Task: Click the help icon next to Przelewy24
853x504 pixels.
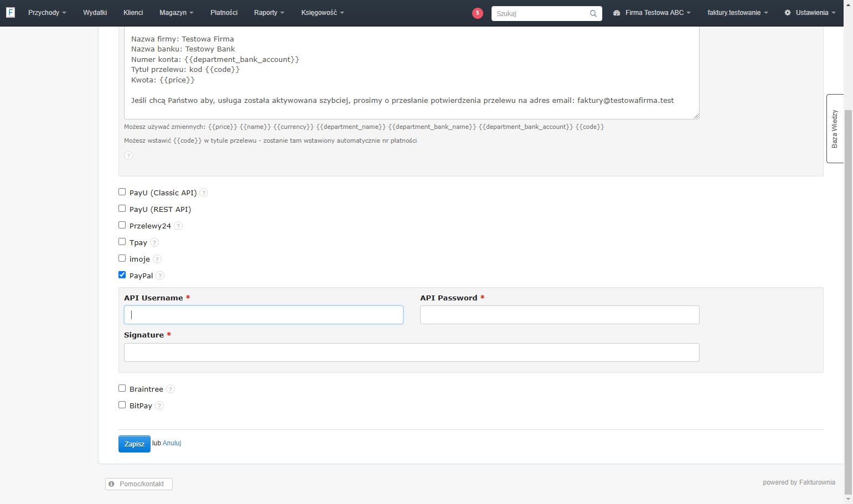Action: pyautogui.click(x=178, y=226)
